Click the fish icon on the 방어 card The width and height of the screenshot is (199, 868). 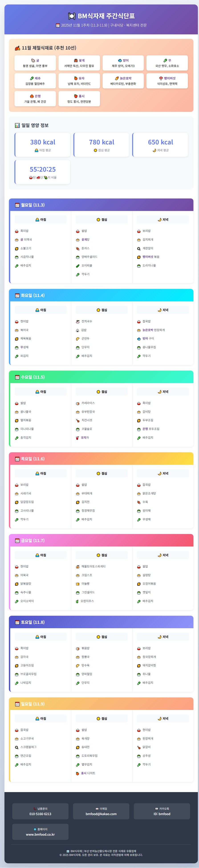point(120,61)
